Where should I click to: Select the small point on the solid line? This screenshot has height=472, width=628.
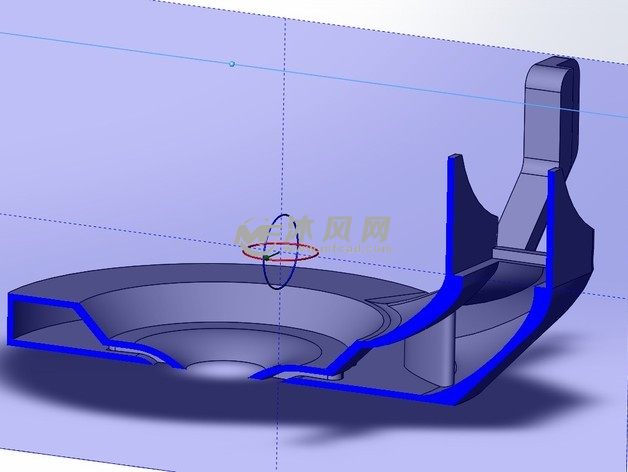click(232, 63)
